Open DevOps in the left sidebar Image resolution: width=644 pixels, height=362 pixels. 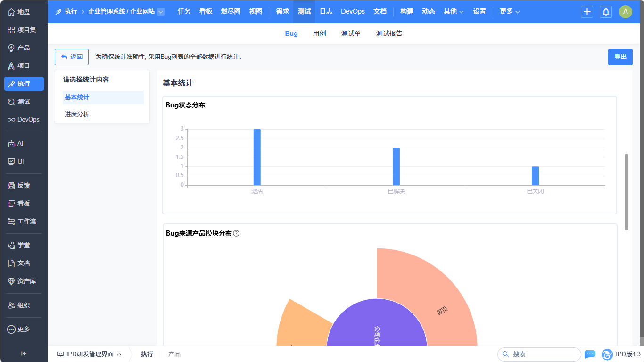point(24,120)
